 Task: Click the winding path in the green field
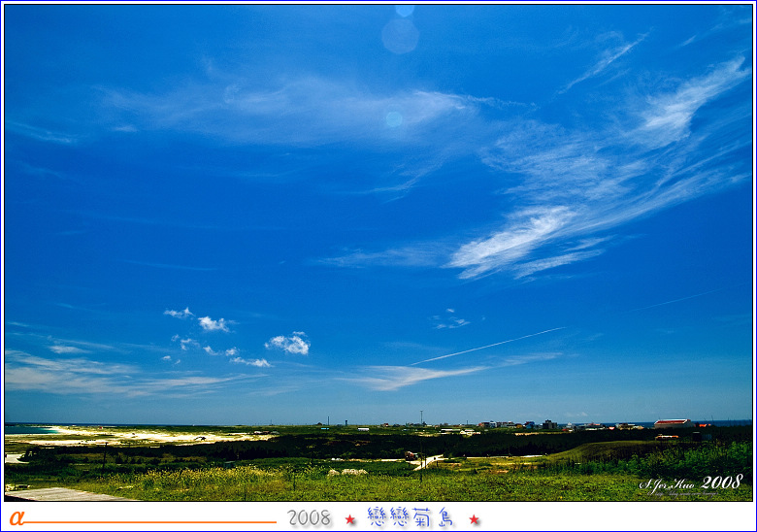tap(425, 462)
